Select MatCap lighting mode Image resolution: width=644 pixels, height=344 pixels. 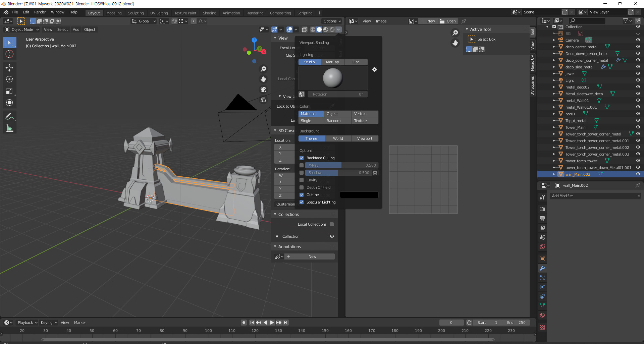click(332, 62)
